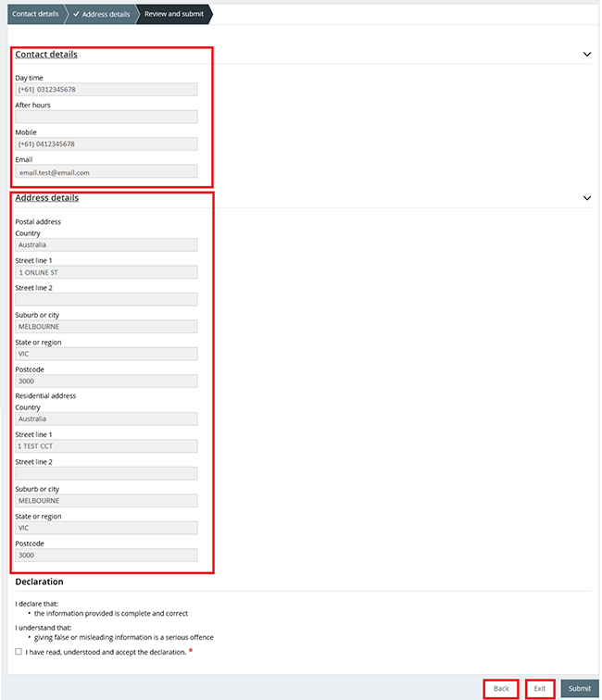The height and width of the screenshot is (700, 602).
Task: Click residential address Suburb or city field
Action: pos(106,501)
